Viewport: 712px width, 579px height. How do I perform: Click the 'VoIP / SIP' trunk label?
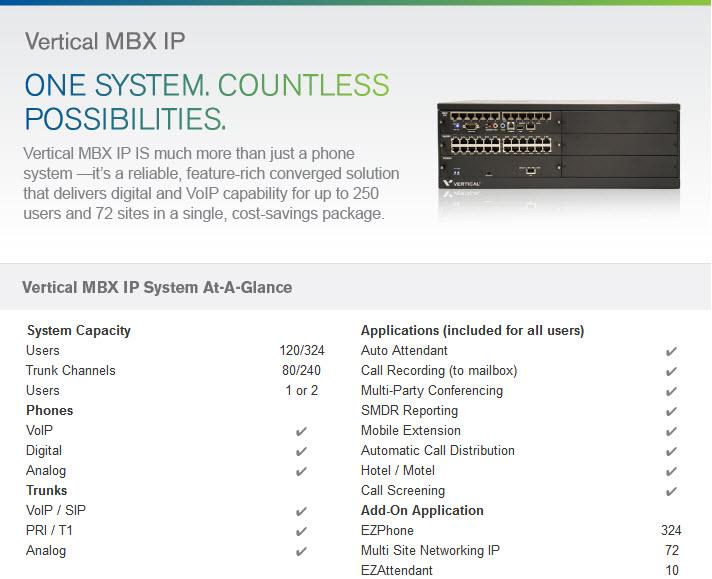[56, 510]
